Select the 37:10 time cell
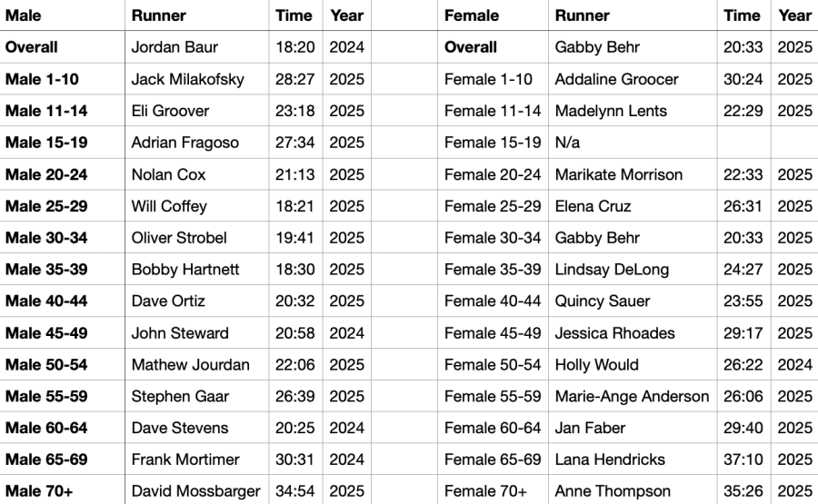 pos(742,460)
